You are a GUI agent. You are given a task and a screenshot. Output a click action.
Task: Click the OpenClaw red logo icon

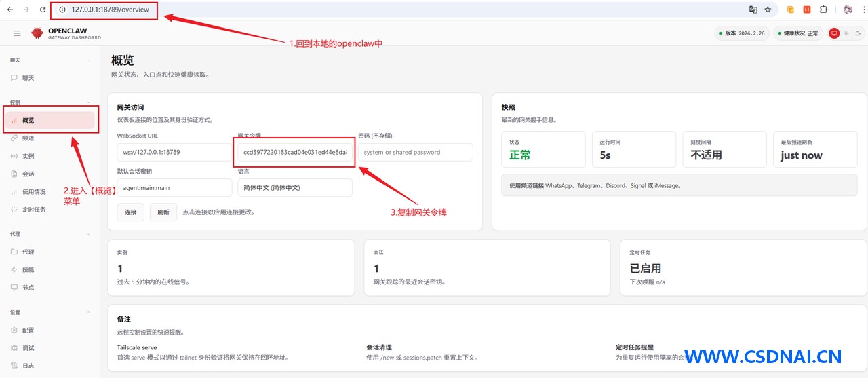pyautogui.click(x=37, y=33)
